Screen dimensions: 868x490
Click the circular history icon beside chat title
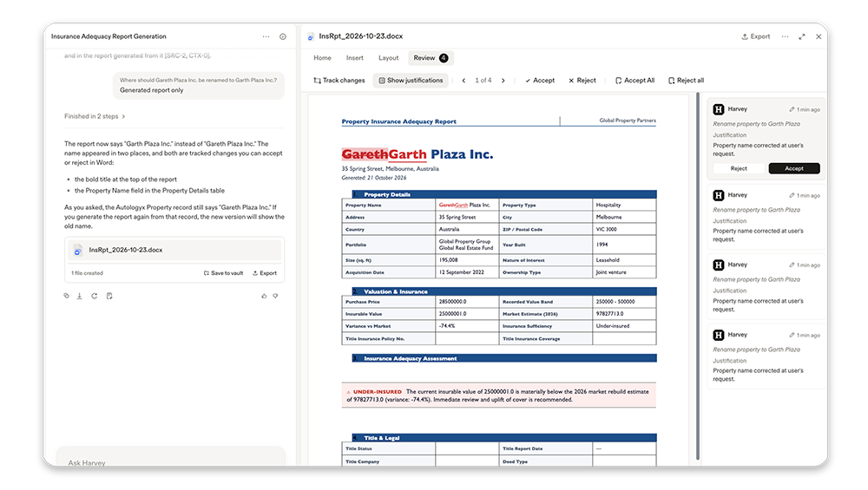(x=283, y=36)
